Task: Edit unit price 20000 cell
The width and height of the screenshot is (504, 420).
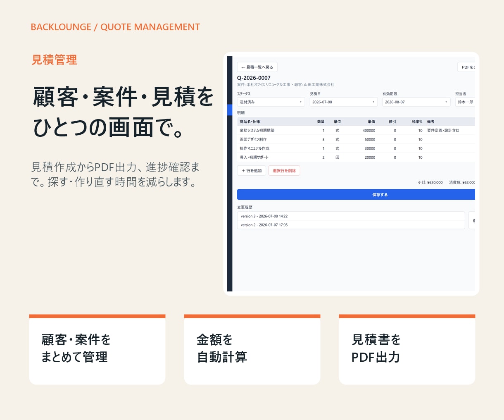Action: click(370, 157)
